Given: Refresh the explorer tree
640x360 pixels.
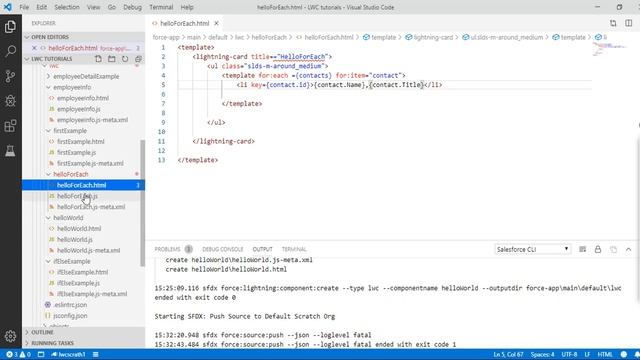Looking at the screenshot, I should tap(125, 59).
